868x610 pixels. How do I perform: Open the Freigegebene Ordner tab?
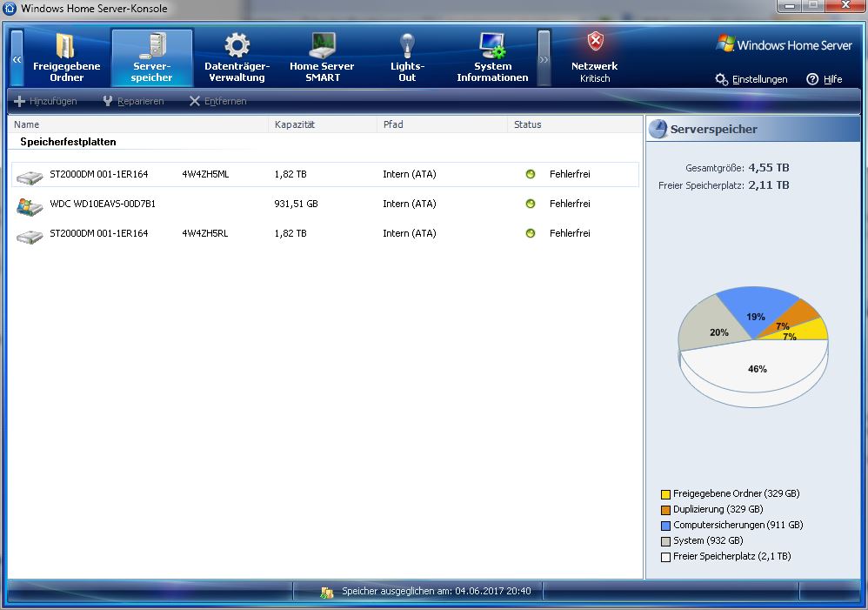66,58
